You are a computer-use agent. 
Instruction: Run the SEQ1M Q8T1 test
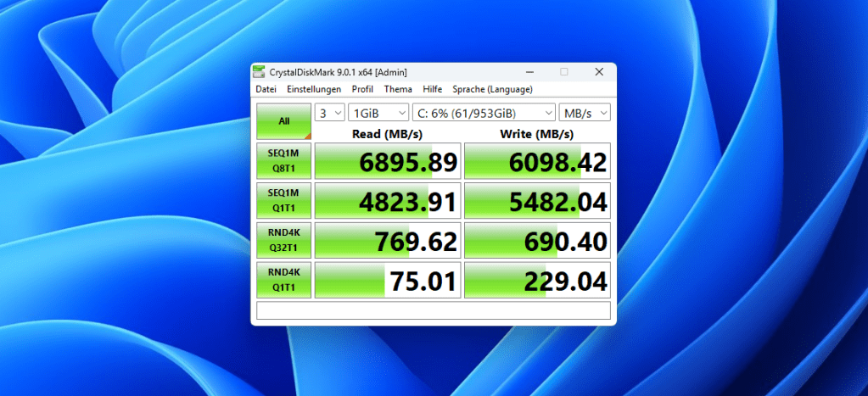(x=284, y=161)
